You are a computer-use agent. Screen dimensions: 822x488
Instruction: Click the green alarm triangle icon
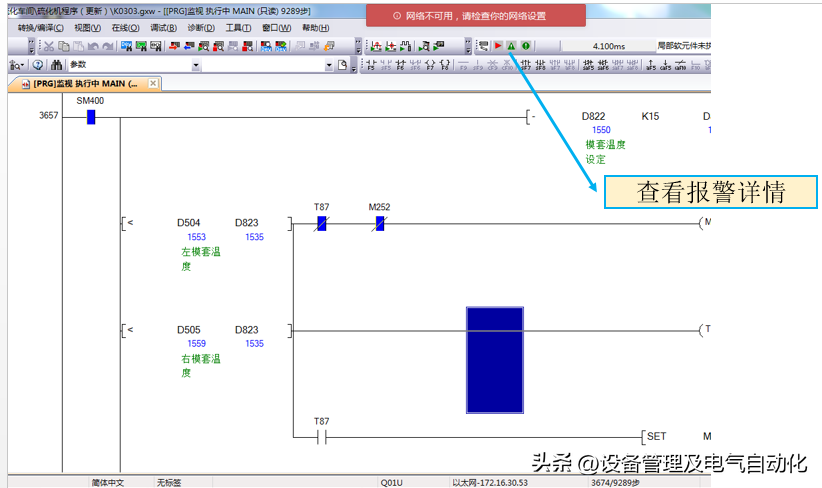coord(511,46)
